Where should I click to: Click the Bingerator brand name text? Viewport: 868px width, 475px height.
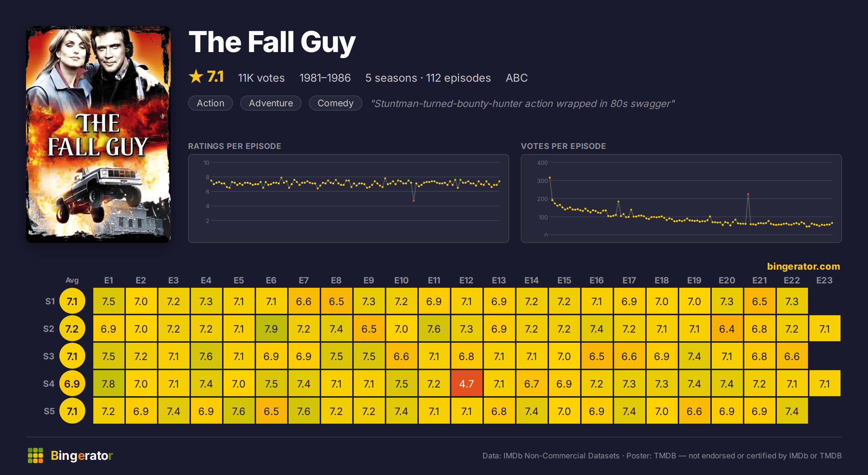(82, 455)
